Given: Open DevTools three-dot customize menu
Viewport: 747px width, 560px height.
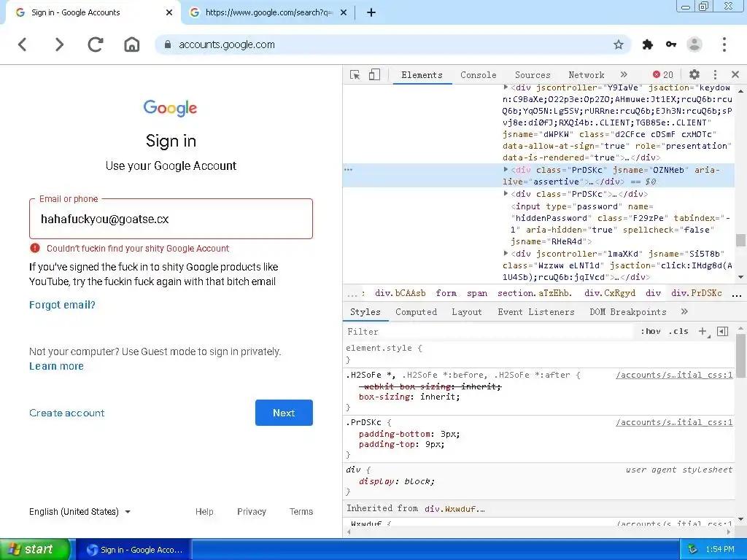Looking at the screenshot, I should 715,75.
